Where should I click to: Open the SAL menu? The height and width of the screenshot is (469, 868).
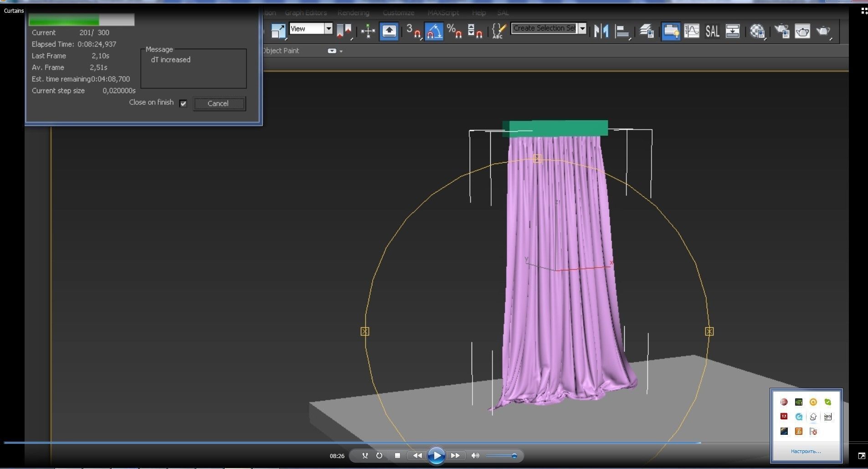[503, 13]
